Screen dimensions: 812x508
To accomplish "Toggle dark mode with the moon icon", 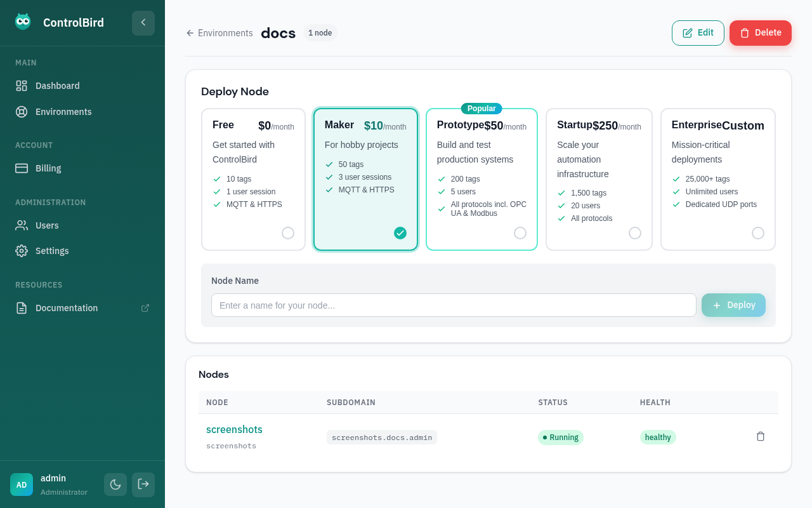I will click(115, 485).
